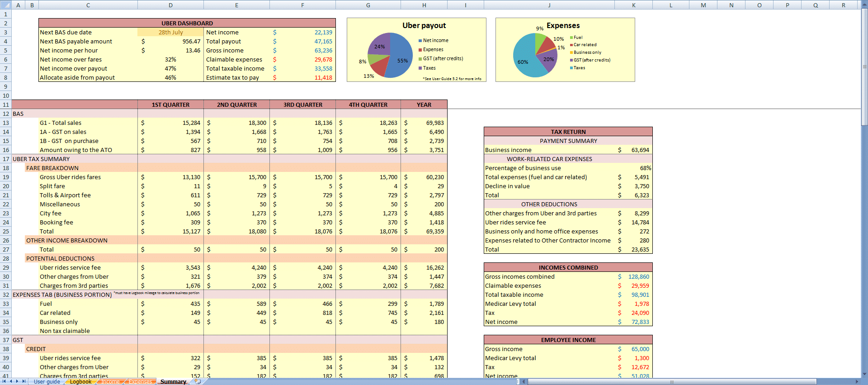Image resolution: width=868 pixels, height=385 pixels.
Task: Click the dashboard Gross income value 63,236
Action: point(323,50)
